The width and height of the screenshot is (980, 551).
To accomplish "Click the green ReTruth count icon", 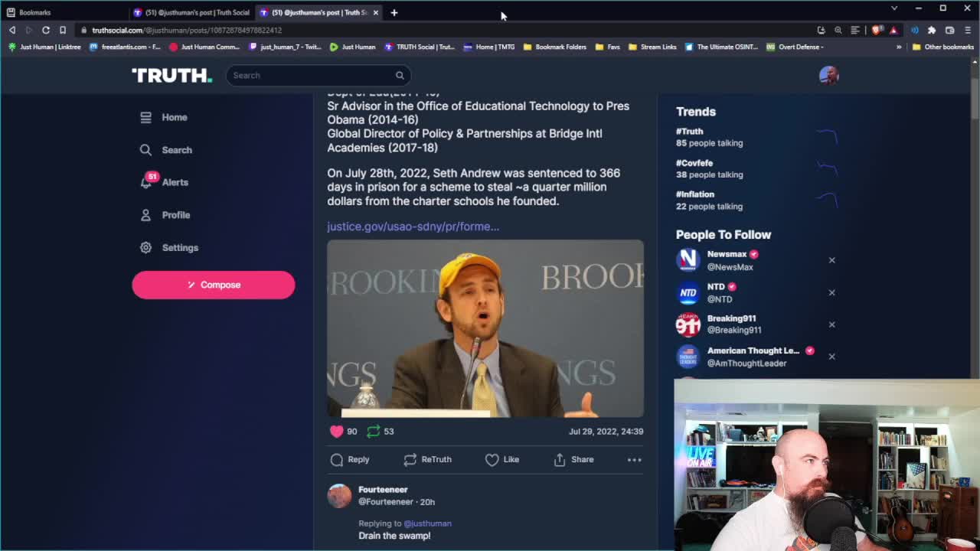I will point(373,432).
